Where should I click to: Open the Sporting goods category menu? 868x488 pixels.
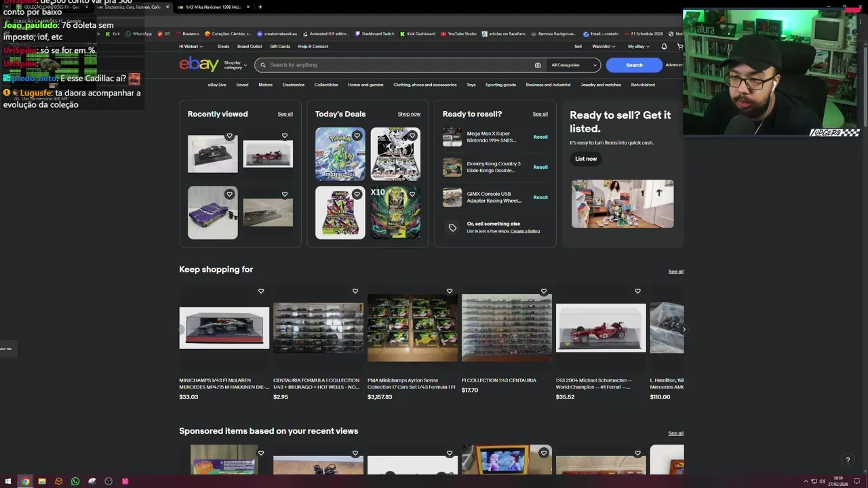click(500, 85)
